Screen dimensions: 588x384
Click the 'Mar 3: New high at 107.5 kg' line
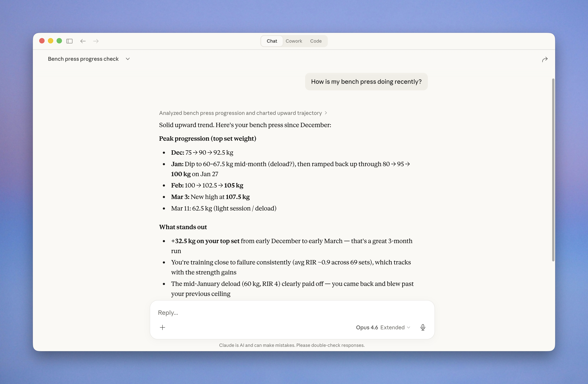pyautogui.click(x=210, y=197)
